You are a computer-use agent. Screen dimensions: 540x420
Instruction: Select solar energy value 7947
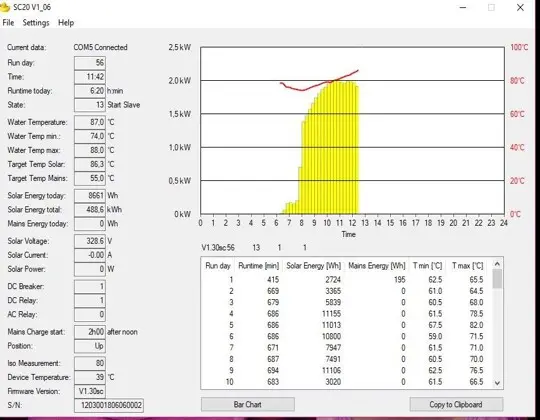[333, 348]
